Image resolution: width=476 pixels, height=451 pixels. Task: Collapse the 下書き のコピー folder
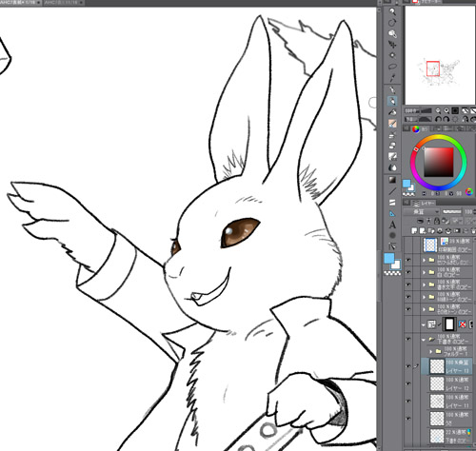[x=424, y=340]
